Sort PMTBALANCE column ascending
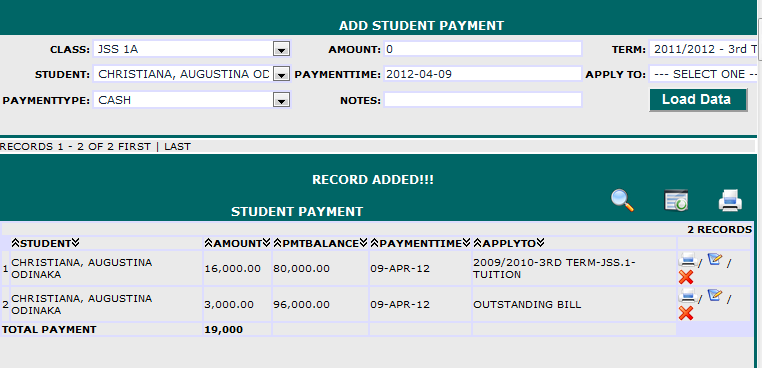Image resolution: width=762 pixels, height=368 pixels. 277,243
